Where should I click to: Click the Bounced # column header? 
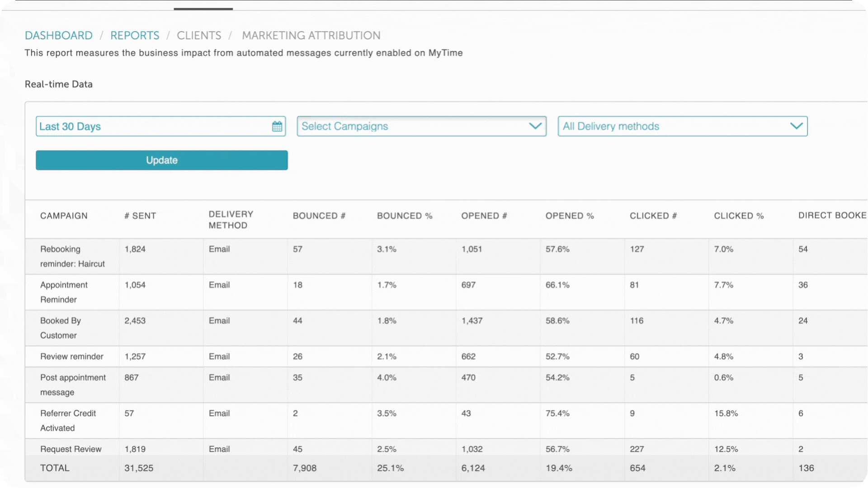click(x=319, y=216)
